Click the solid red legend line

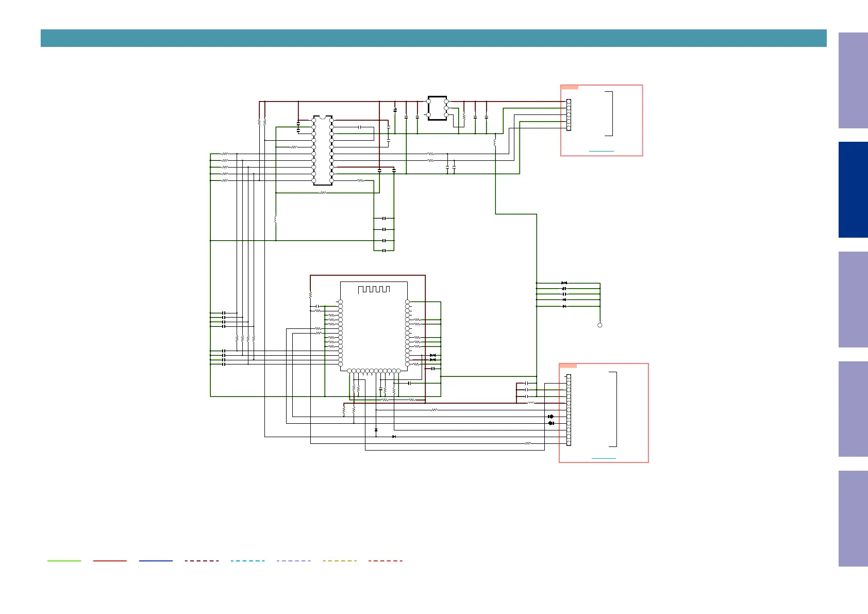point(110,561)
